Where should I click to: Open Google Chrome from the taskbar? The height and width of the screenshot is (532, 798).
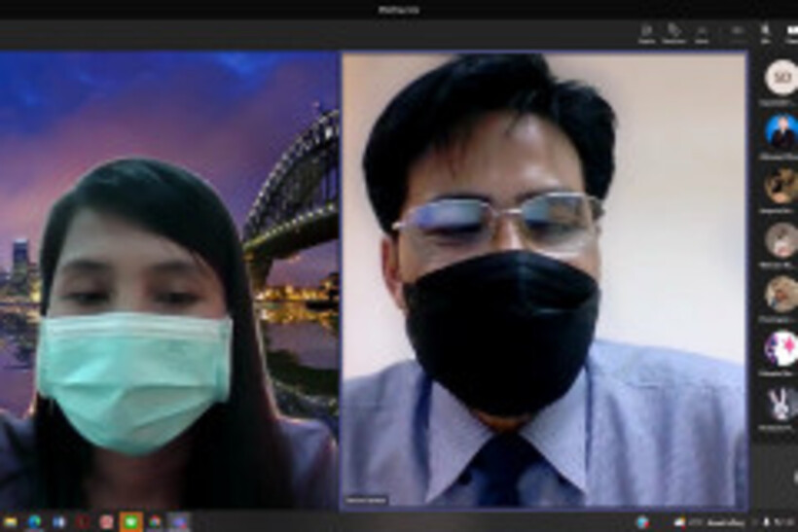pos(155,522)
